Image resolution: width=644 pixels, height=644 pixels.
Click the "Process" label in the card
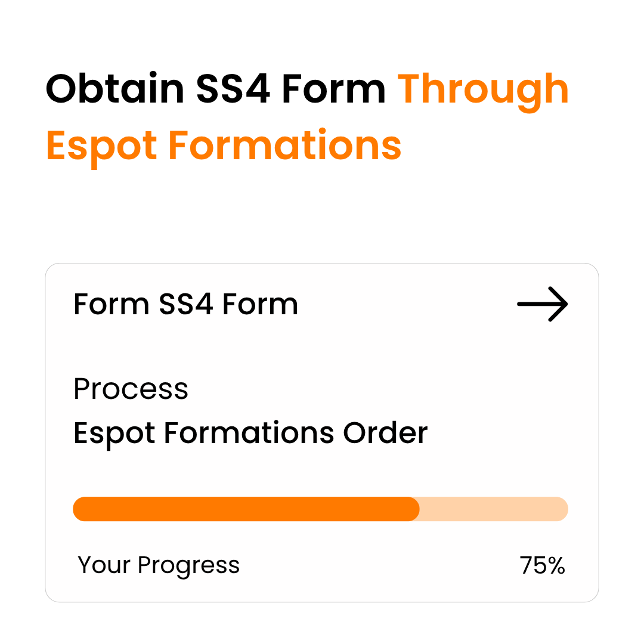[131, 389]
